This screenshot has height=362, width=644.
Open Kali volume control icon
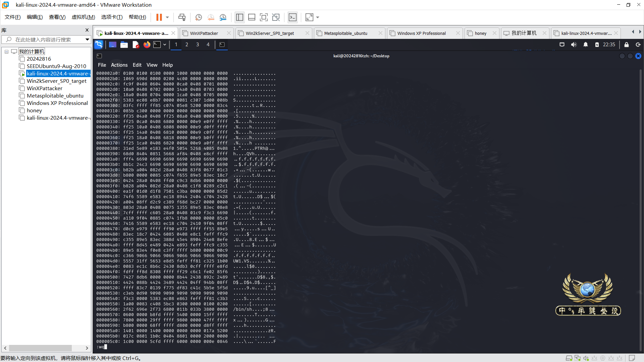point(574,45)
